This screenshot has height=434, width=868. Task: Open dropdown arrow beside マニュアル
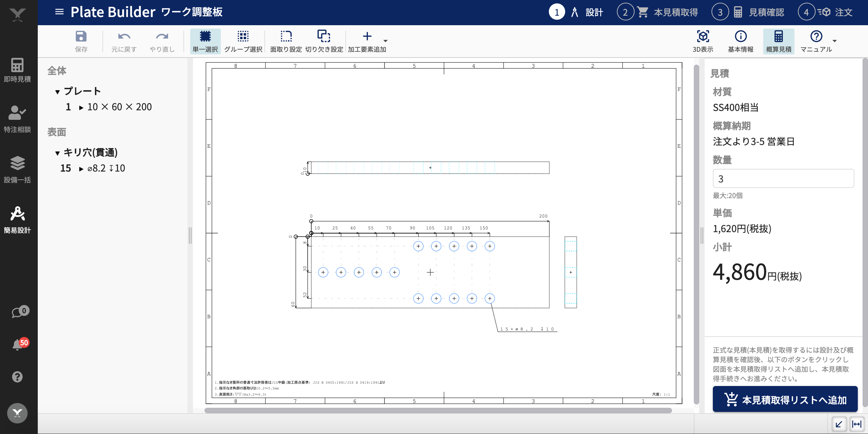click(835, 41)
